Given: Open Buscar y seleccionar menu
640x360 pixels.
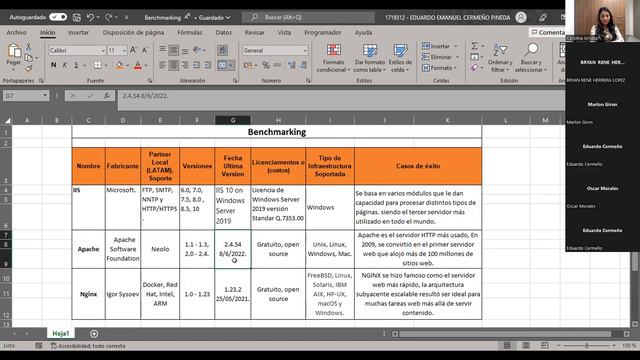Looking at the screenshot, I should tap(531, 58).
